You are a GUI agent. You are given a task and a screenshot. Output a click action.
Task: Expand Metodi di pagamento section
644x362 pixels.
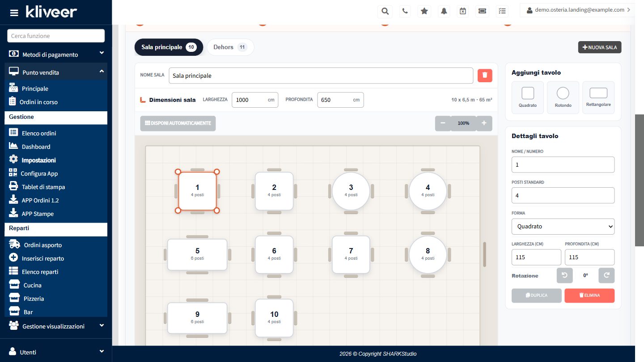(x=56, y=55)
